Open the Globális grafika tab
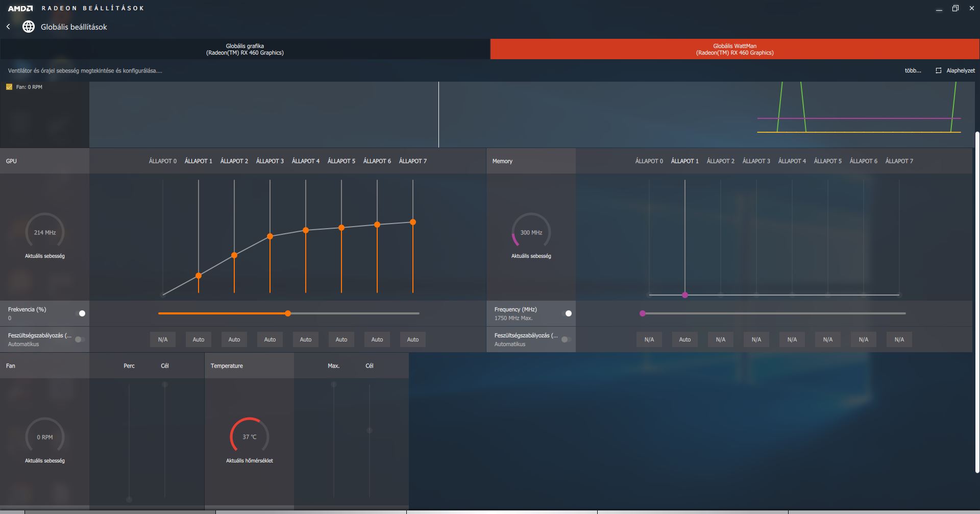 click(x=245, y=49)
